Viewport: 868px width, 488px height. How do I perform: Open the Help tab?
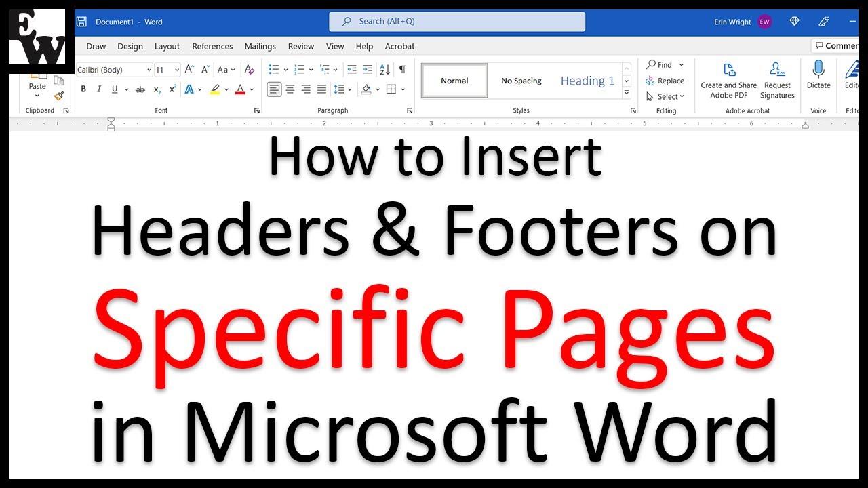(x=364, y=46)
